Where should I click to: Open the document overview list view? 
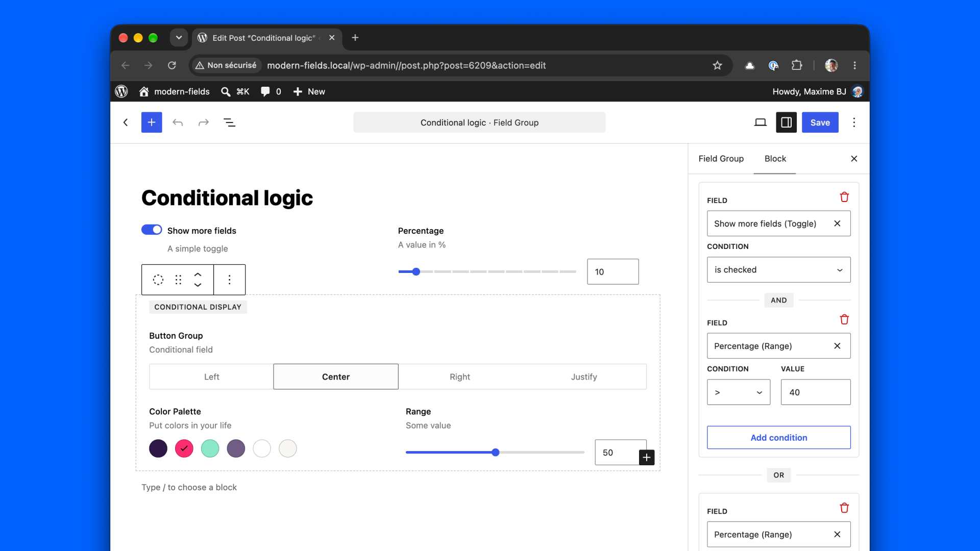pyautogui.click(x=230, y=122)
